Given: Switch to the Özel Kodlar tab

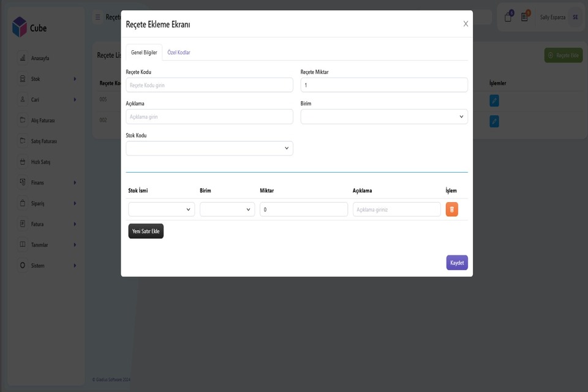Looking at the screenshot, I should click(179, 53).
